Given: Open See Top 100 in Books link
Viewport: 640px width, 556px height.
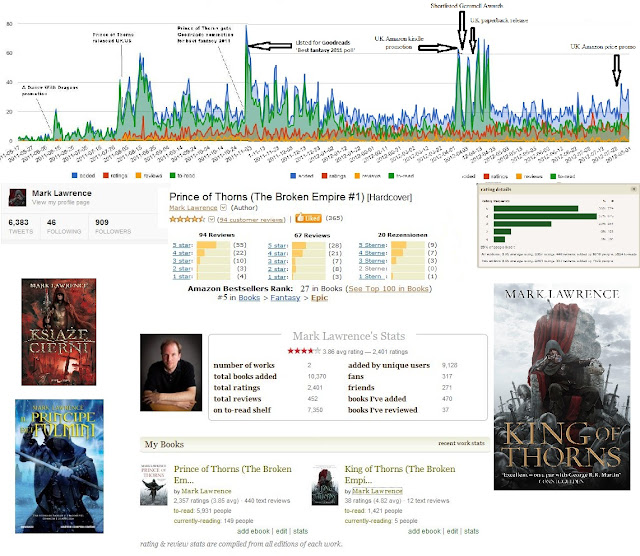Looking at the screenshot, I should (x=389, y=289).
